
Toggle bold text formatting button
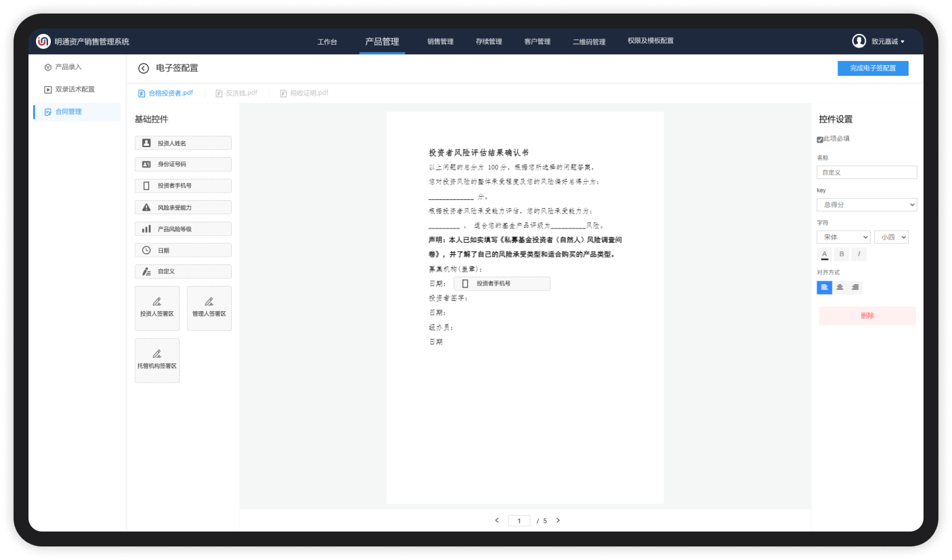pyautogui.click(x=841, y=254)
